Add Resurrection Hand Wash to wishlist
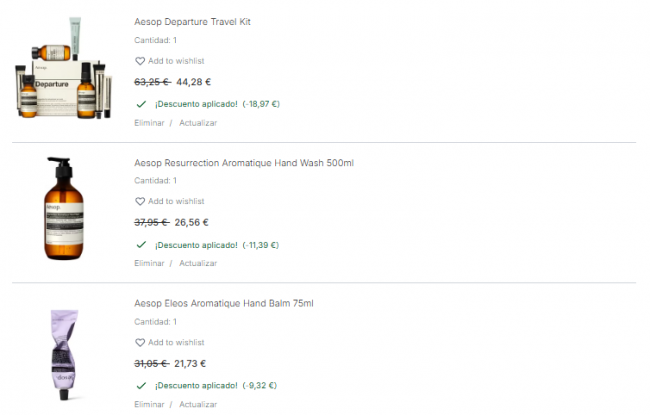Viewport: 650px width, 415px height. tap(176, 201)
